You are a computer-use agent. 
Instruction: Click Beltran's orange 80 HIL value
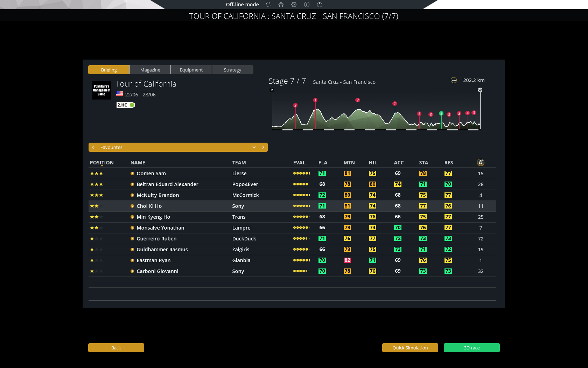372,184
